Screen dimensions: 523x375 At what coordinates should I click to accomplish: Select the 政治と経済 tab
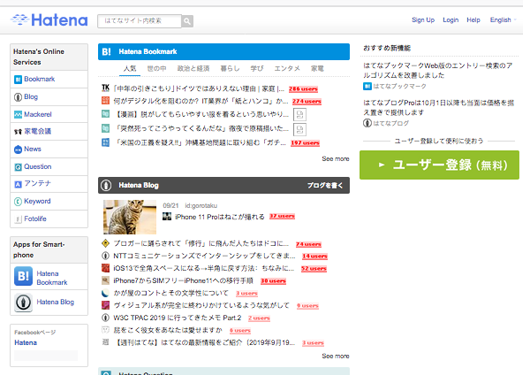click(x=193, y=69)
